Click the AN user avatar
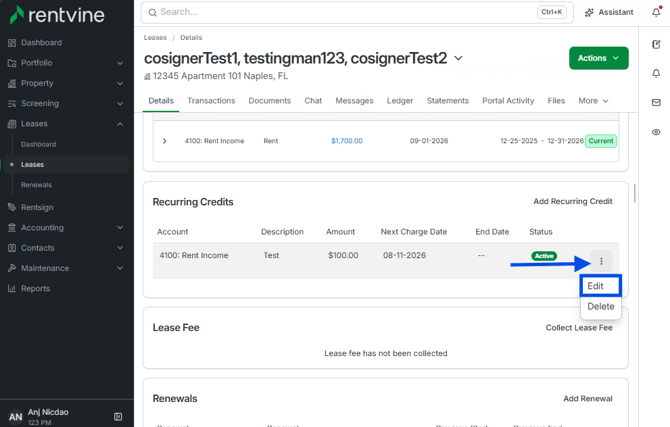This screenshot has height=427, width=670. [x=15, y=417]
